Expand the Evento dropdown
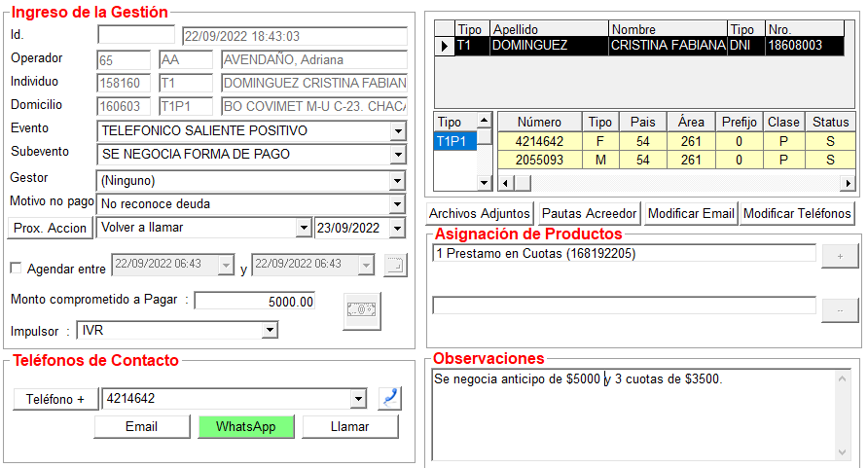 397,130
